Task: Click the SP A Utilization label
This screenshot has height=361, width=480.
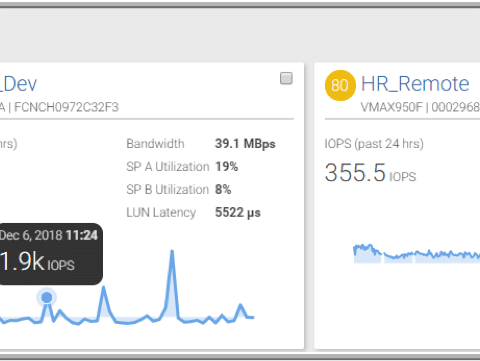Action: pos(168,166)
